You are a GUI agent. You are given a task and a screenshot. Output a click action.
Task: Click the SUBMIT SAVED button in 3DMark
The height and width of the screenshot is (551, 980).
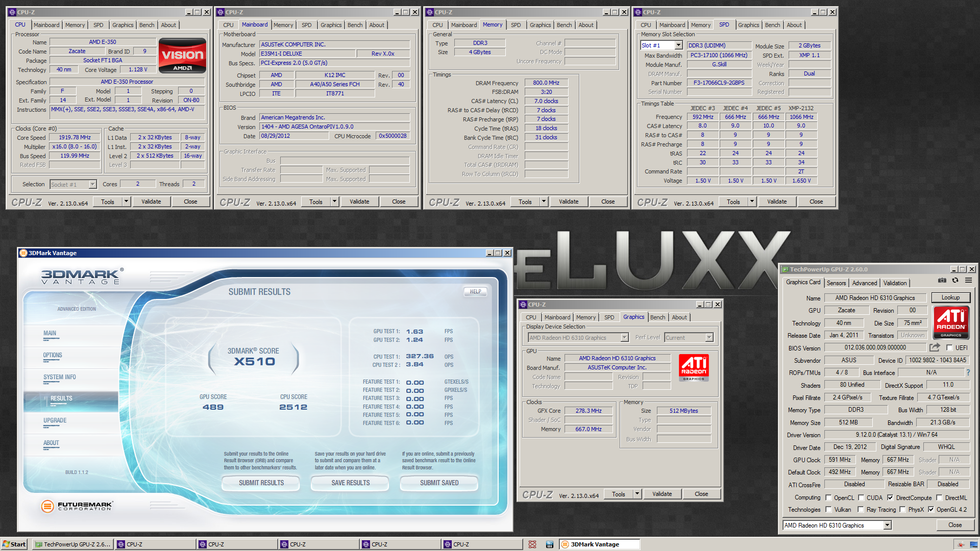pyautogui.click(x=439, y=483)
